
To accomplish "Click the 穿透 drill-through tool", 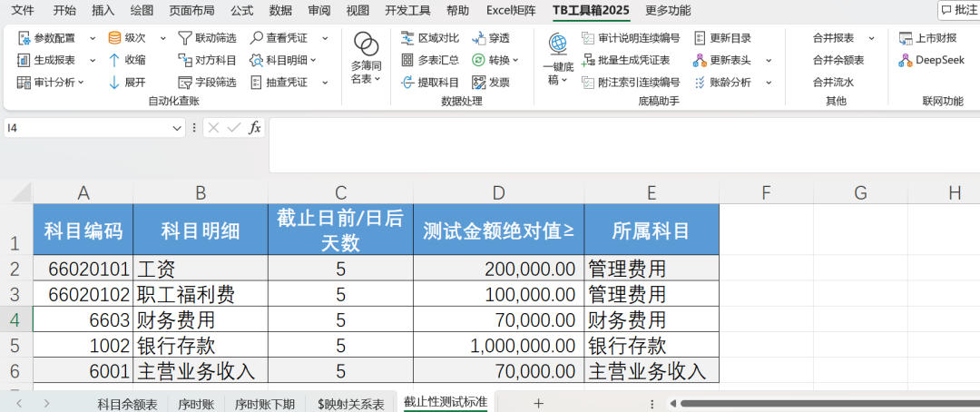I will coord(491,38).
